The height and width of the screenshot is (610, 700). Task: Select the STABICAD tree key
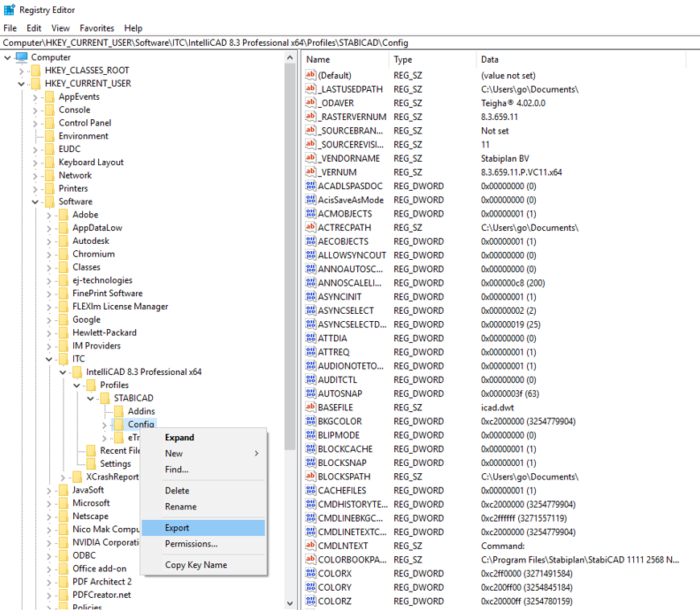(x=133, y=398)
